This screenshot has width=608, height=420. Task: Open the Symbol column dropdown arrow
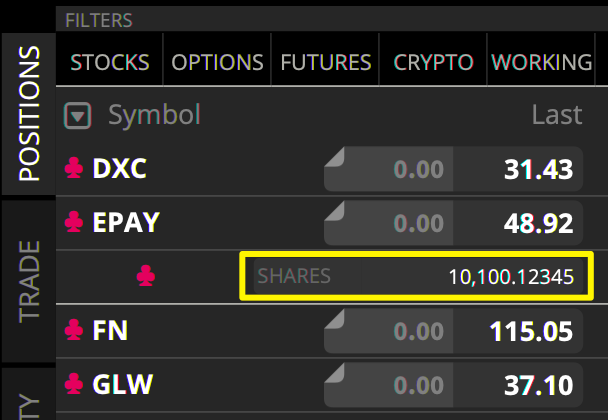78,116
